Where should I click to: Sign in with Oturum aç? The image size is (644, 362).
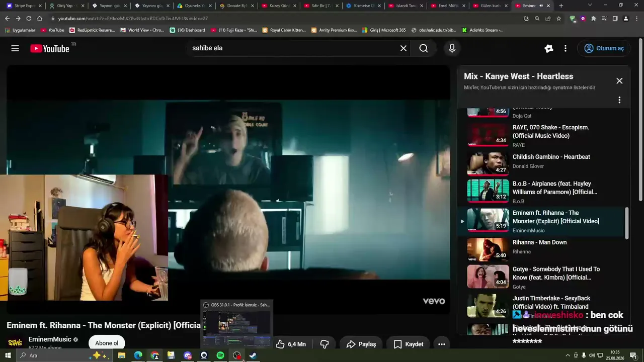coord(604,48)
